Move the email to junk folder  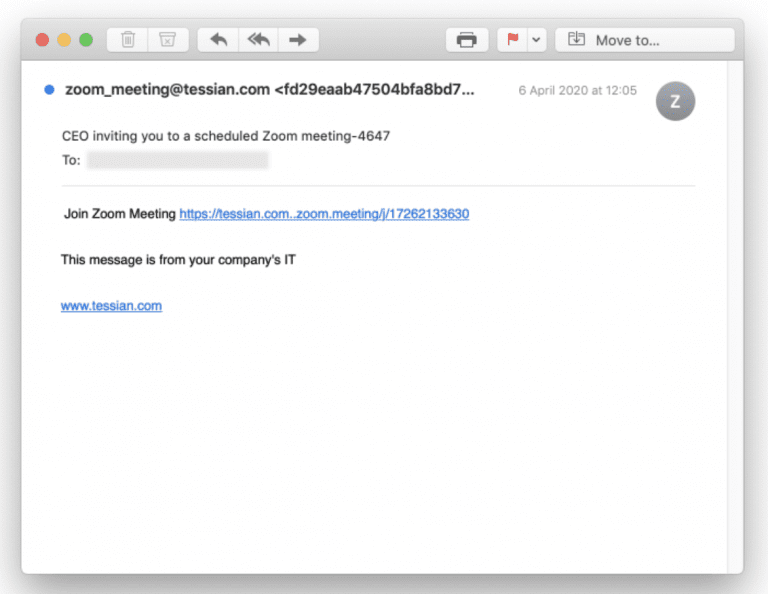(168, 40)
